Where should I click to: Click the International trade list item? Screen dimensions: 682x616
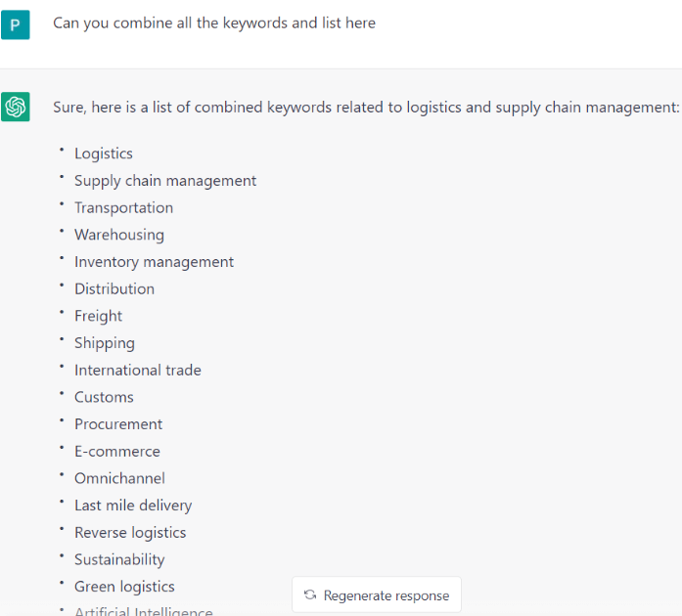tap(138, 371)
